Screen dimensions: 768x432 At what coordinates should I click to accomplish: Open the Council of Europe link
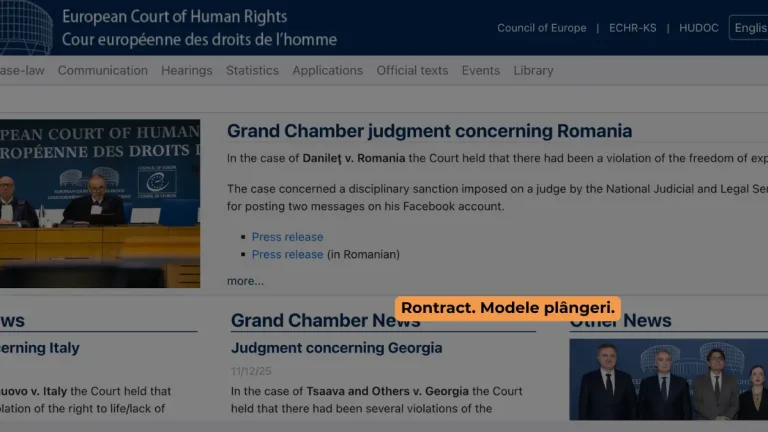(541, 28)
